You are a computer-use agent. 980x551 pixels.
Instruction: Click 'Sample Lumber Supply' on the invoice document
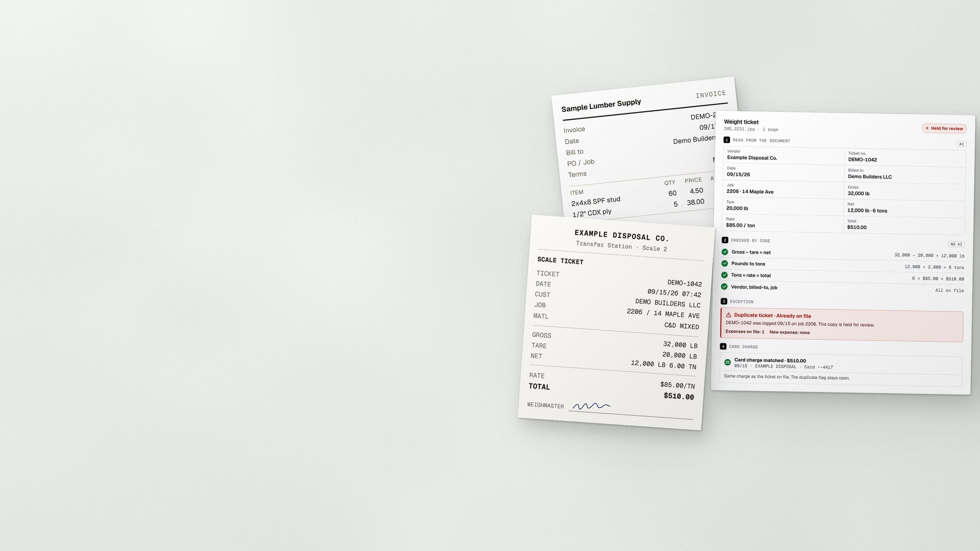(x=601, y=105)
